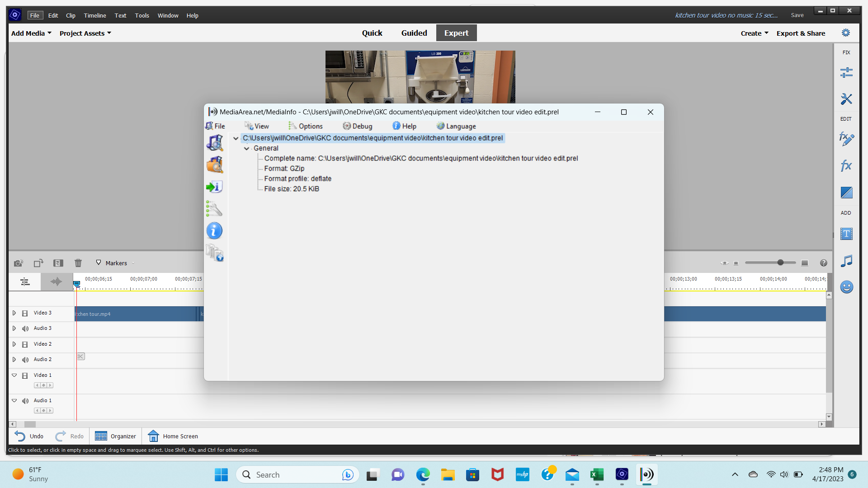Switch timeline to audio waveform view
Viewport: 868px width, 488px height.
point(56,282)
